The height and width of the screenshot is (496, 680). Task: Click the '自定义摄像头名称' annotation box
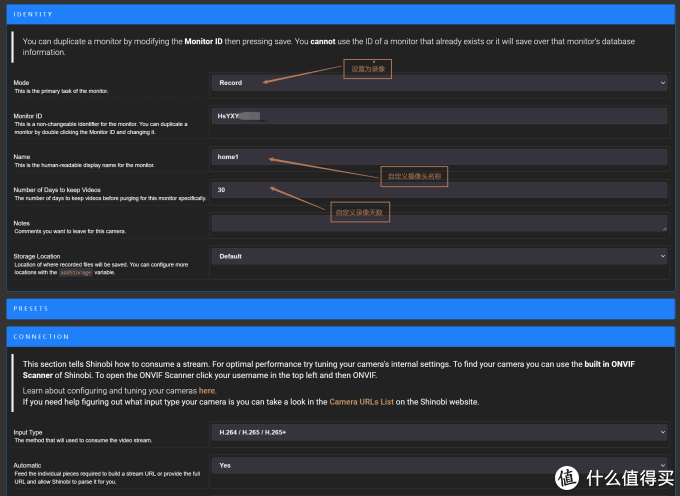tap(414, 175)
